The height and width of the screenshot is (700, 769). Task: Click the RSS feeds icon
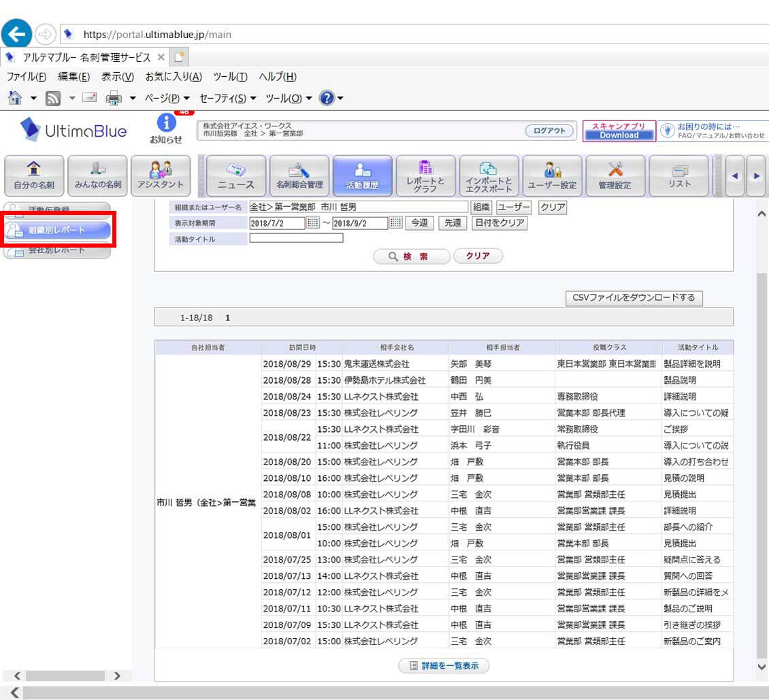point(53,99)
